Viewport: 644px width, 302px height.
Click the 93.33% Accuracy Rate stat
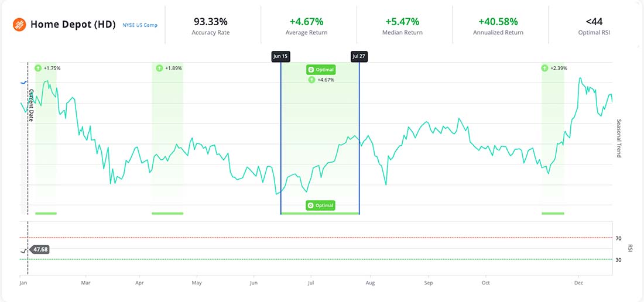(212, 25)
